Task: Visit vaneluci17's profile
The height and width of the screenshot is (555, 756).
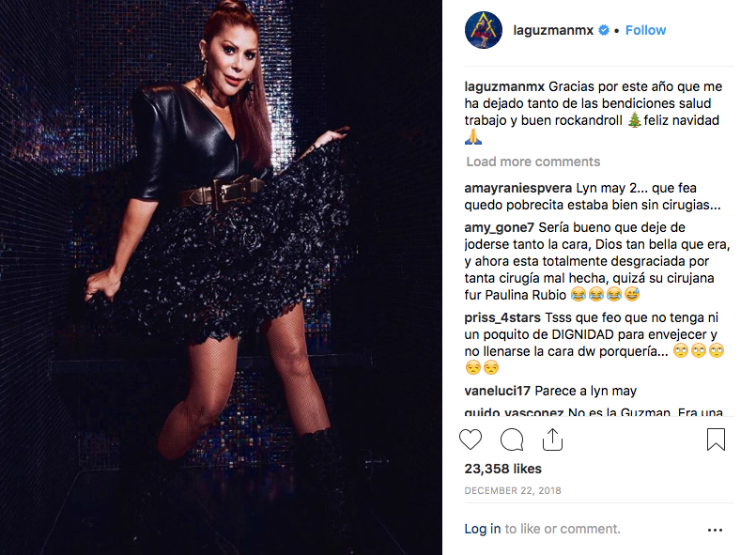Action: [497, 391]
